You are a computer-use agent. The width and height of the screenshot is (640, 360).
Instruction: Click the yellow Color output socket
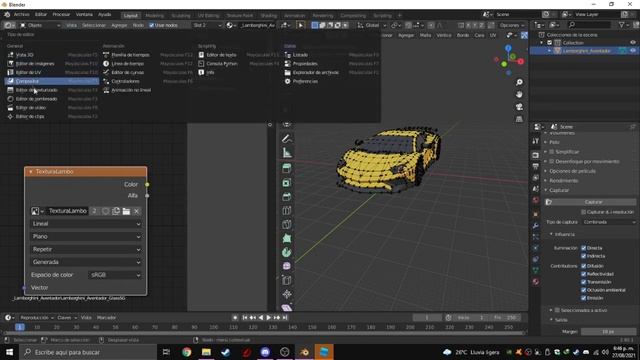click(x=147, y=184)
